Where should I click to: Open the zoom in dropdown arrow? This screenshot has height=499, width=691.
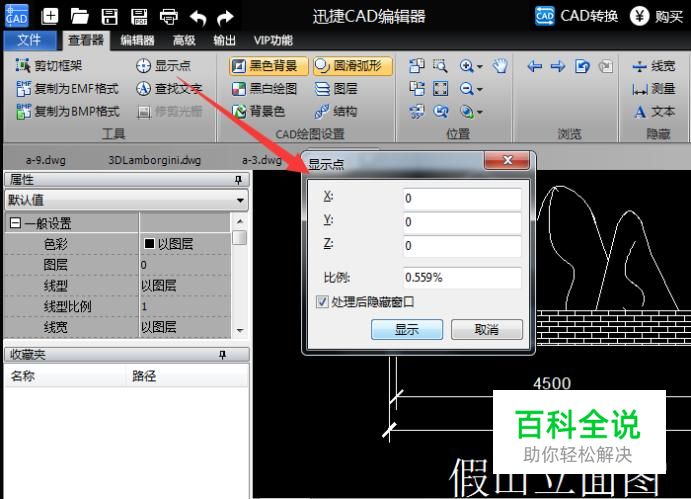pyautogui.click(x=480, y=67)
